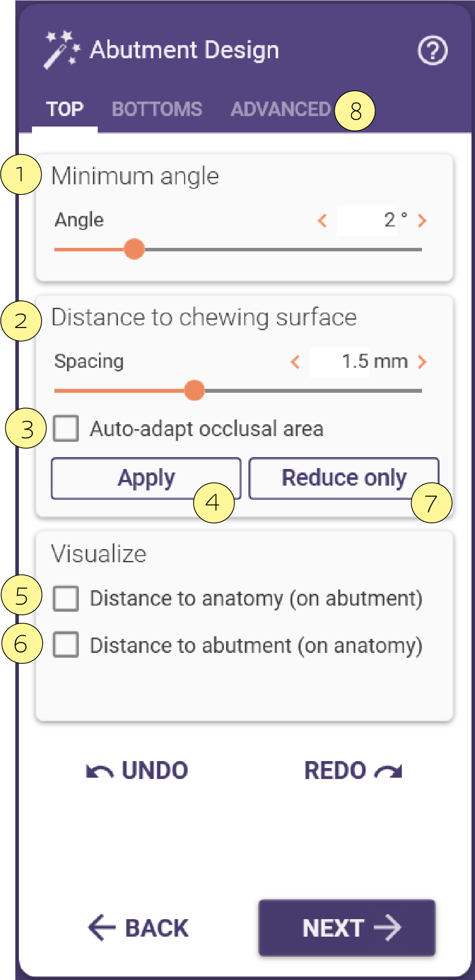
Task: Enable Auto-adapt occlusal area checkbox
Action: pyautogui.click(x=66, y=428)
